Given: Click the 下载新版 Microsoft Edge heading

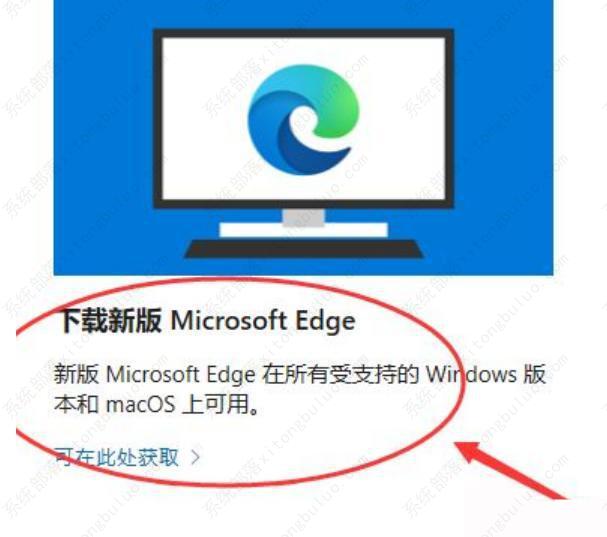Looking at the screenshot, I should (207, 321).
